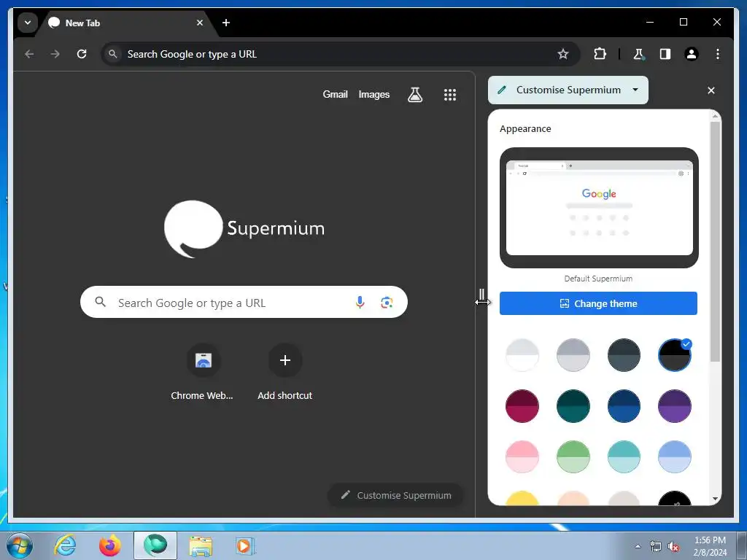Launch Firefox from the taskbar
This screenshot has width=747, height=560.
pos(110,545)
